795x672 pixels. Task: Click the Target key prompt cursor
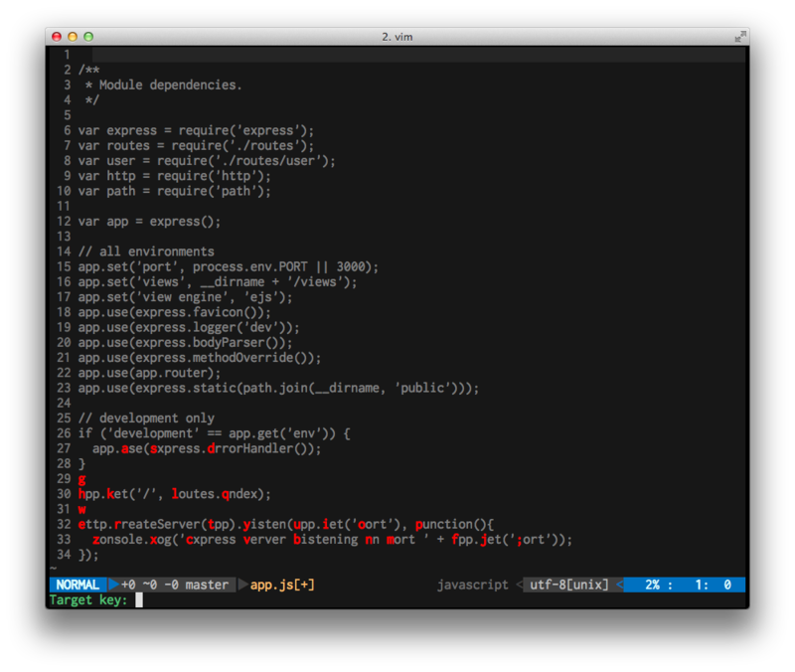(x=139, y=600)
